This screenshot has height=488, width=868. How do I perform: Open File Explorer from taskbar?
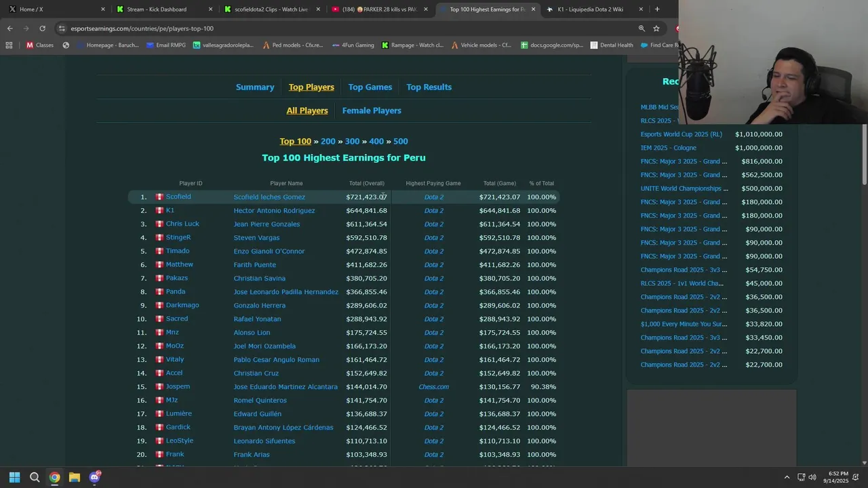[75, 477]
